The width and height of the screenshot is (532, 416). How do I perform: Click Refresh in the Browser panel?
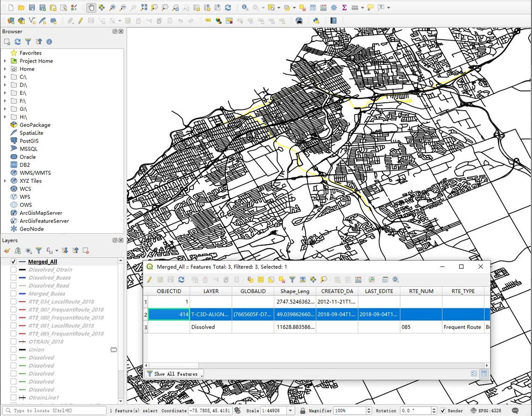click(17, 42)
